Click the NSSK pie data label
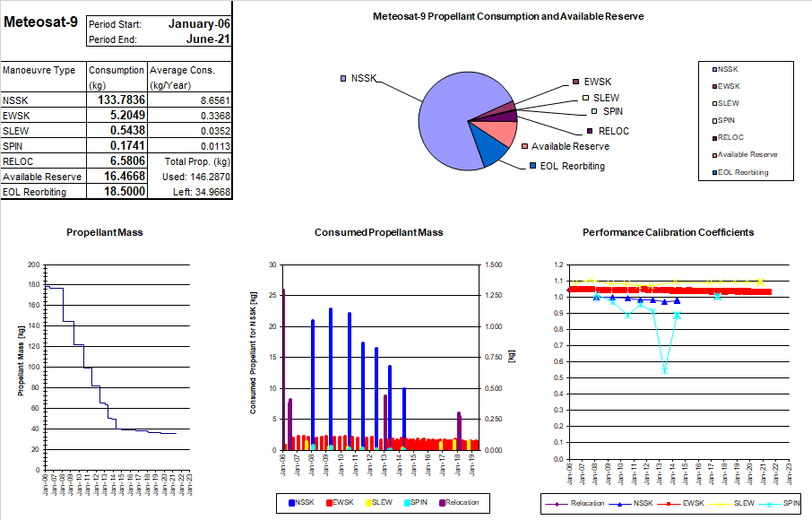 358,78
